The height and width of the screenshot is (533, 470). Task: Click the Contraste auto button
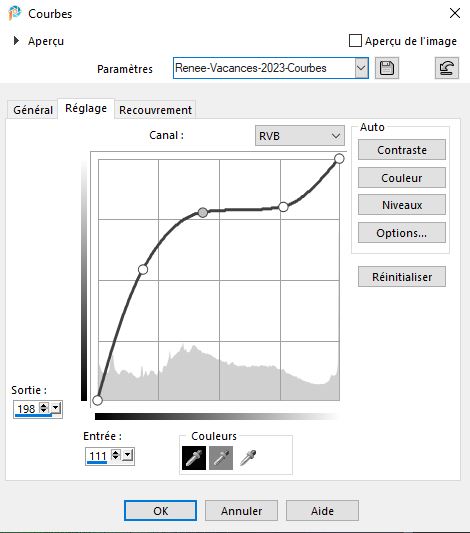coord(402,150)
